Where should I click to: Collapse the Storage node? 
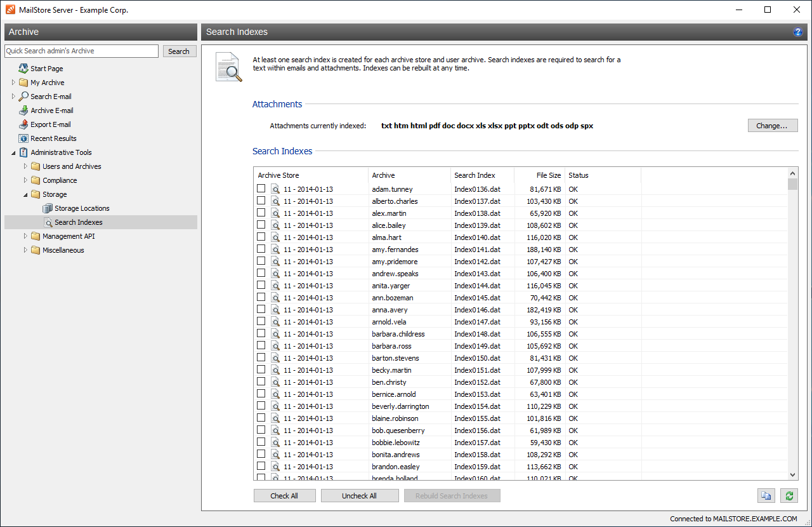(x=25, y=194)
